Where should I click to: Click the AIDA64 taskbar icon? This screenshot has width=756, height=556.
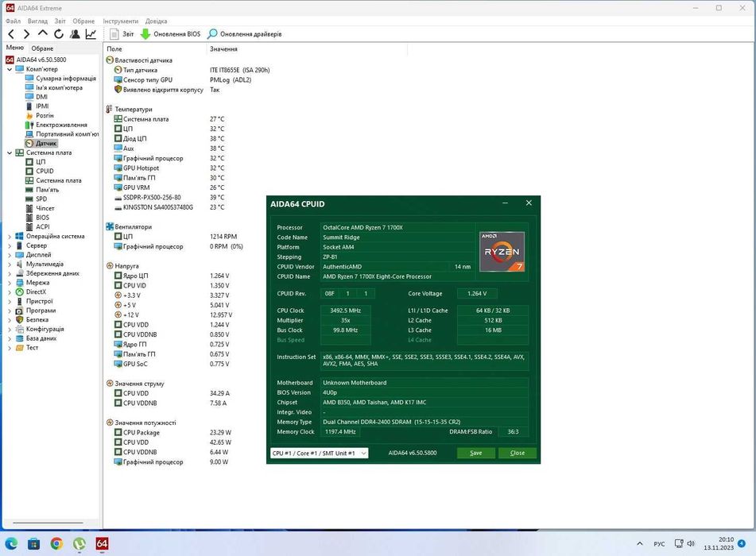pos(102,543)
